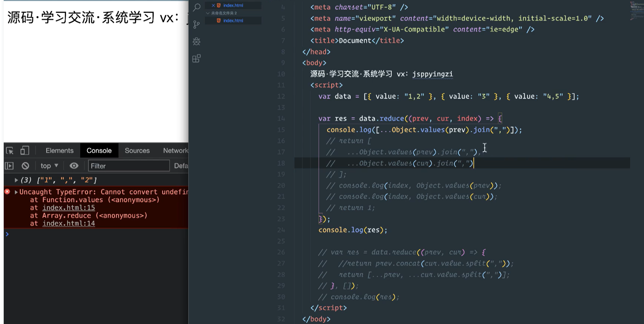The height and width of the screenshot is (324, 644).
Task: Click the '<title>Document</title>' line
Action: (357, 41)
